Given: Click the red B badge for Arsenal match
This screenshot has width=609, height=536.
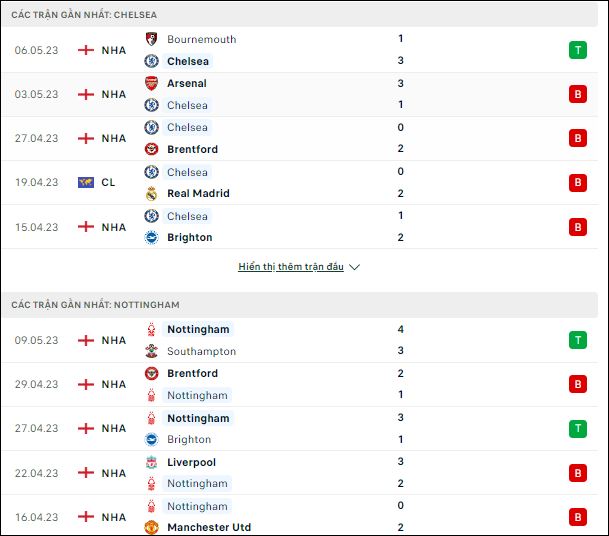Looking at the screenshot, I should coord(578,94).
